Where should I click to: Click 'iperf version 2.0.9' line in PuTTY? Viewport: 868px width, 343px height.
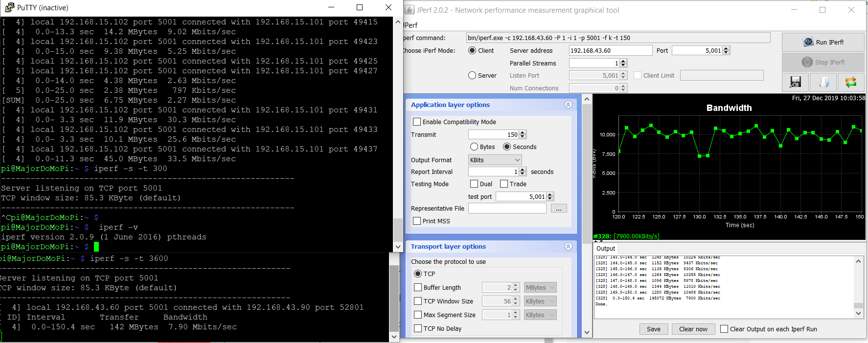[103, 237]
